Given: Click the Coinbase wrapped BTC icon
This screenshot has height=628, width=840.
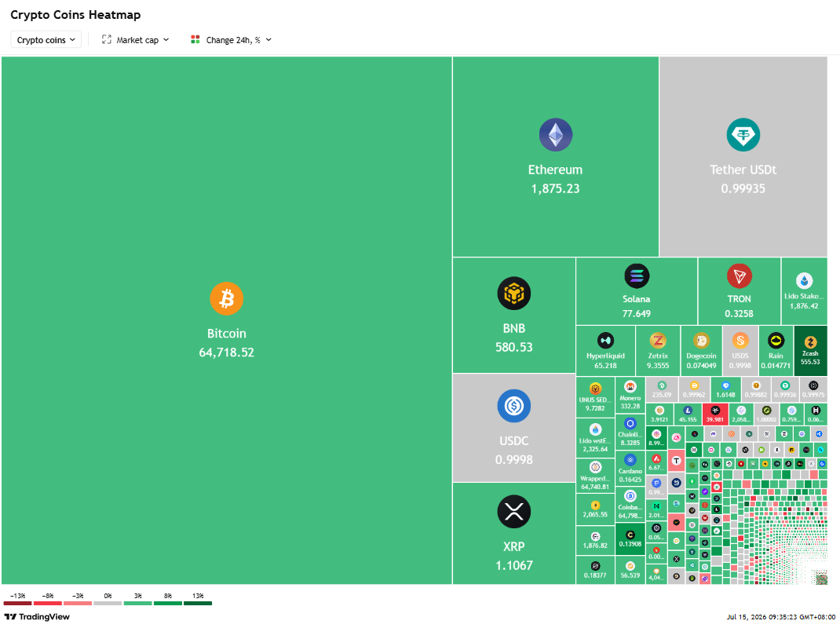Looking at the screenshot, I should (x=630, y=496).
